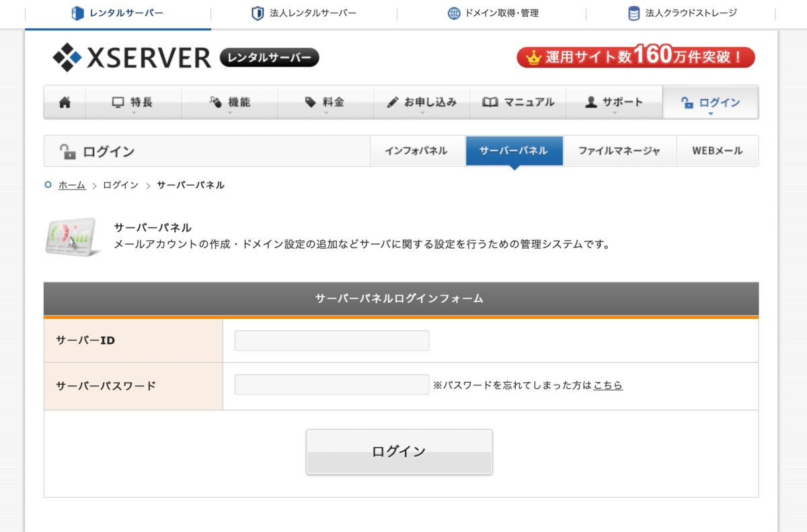
Task: Click the サーバーID input field
Action: pyautogui.click(x=332, y=340)
